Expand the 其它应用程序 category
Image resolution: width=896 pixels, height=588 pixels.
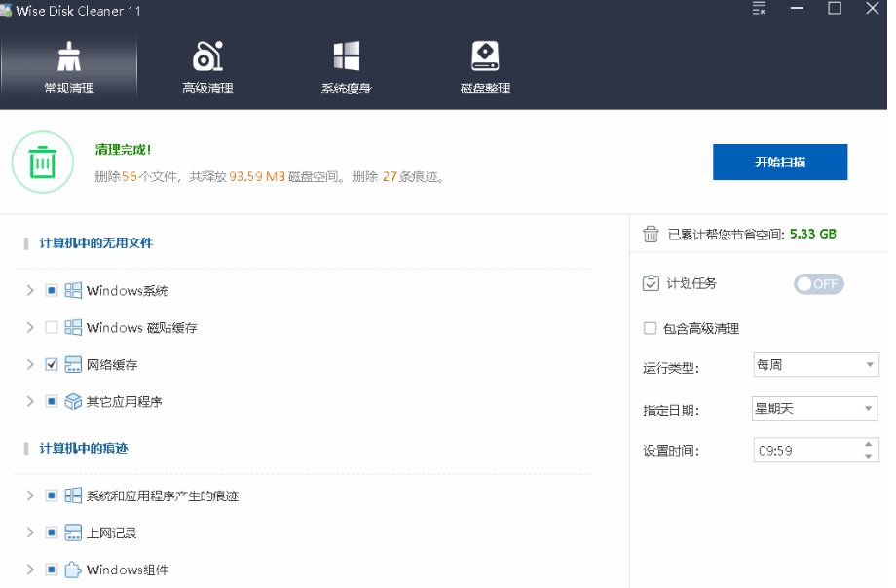tap(30, 402)
